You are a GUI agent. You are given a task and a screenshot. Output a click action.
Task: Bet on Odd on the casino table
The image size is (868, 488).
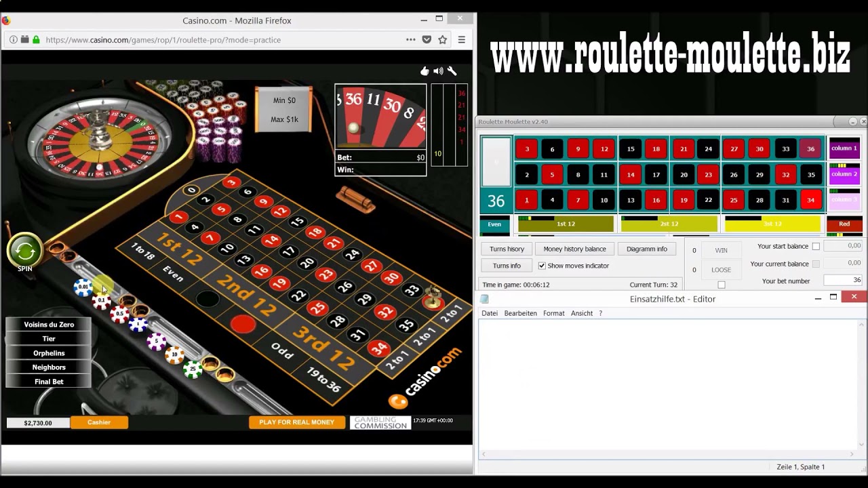click(282, 350)
